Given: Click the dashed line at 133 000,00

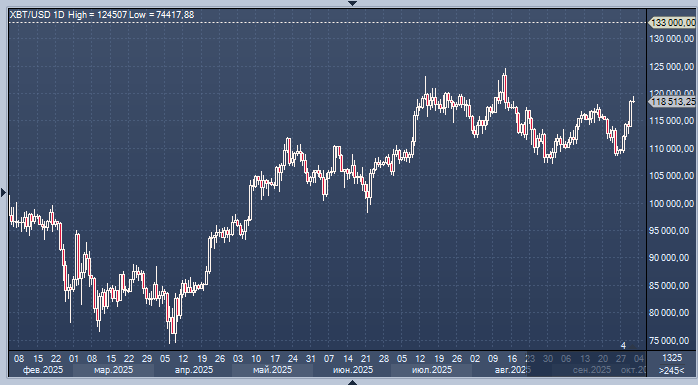Looking at the screenshot, I should [x=328, y=22].
